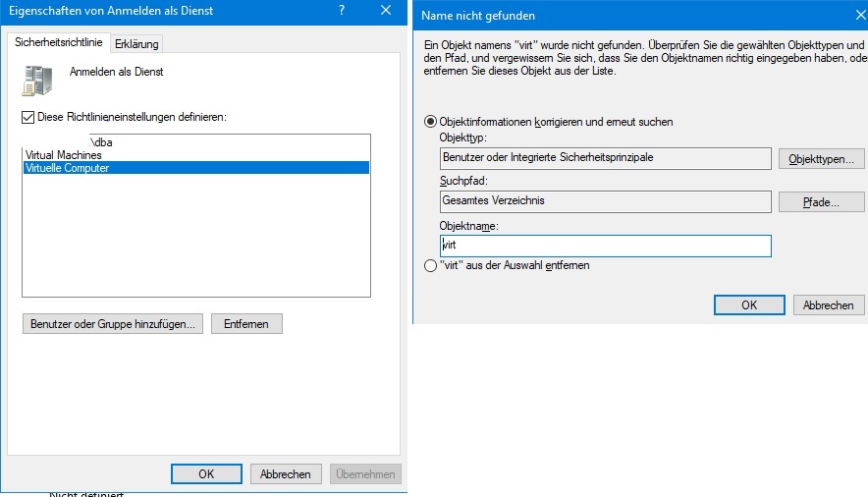The height and width of the screenshot is (497, 868).
Task: Select the Virtual Machines list entry
Action: (196, 155)
